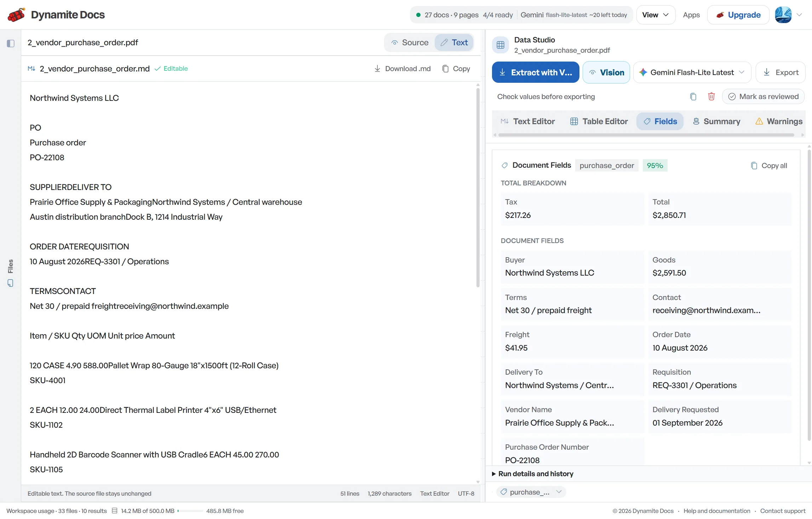Click the Vendor Name Prairie Office Supply field
The height and width of the screenshot is (519, 812).
[572, 416]
